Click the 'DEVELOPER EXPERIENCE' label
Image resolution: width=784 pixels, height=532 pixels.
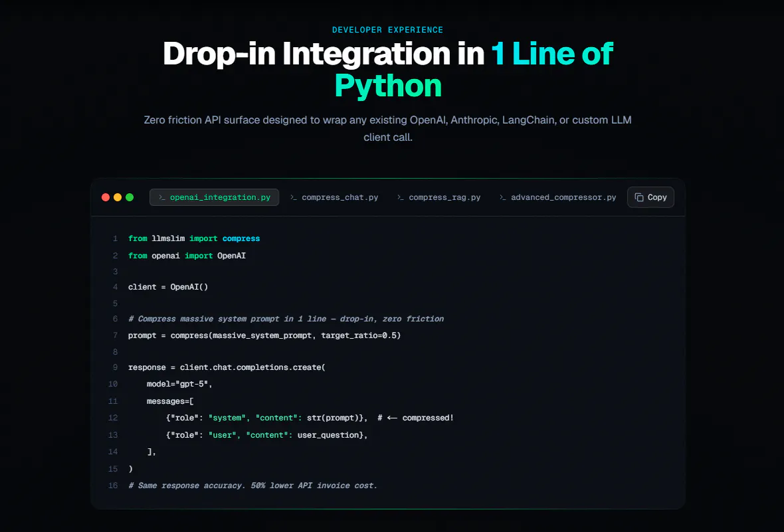tap(387, 30)
